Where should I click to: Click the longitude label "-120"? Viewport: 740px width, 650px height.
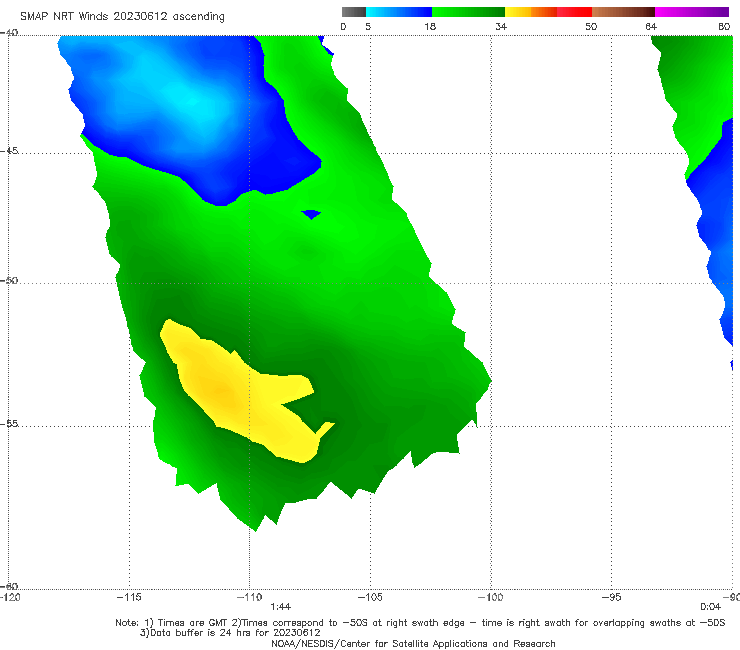pyautogui.click(x=10, y=597)
